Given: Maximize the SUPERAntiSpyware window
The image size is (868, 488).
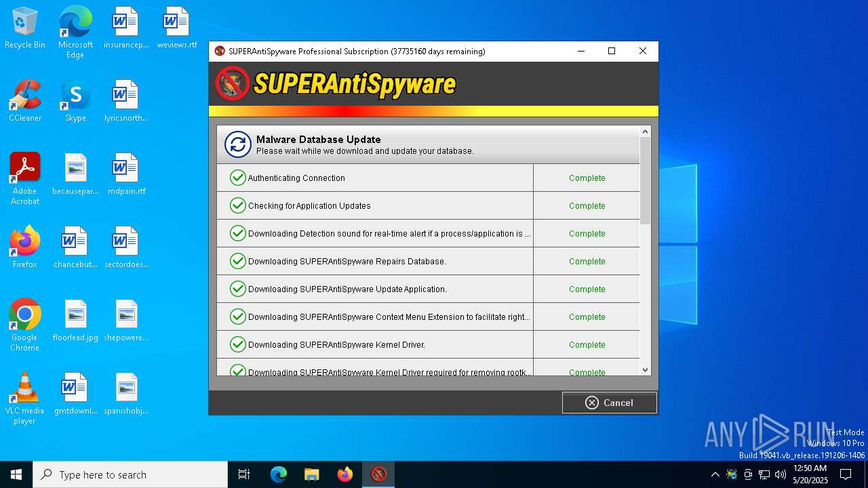Looking at the screenshot, I should (x=612, y=51).
